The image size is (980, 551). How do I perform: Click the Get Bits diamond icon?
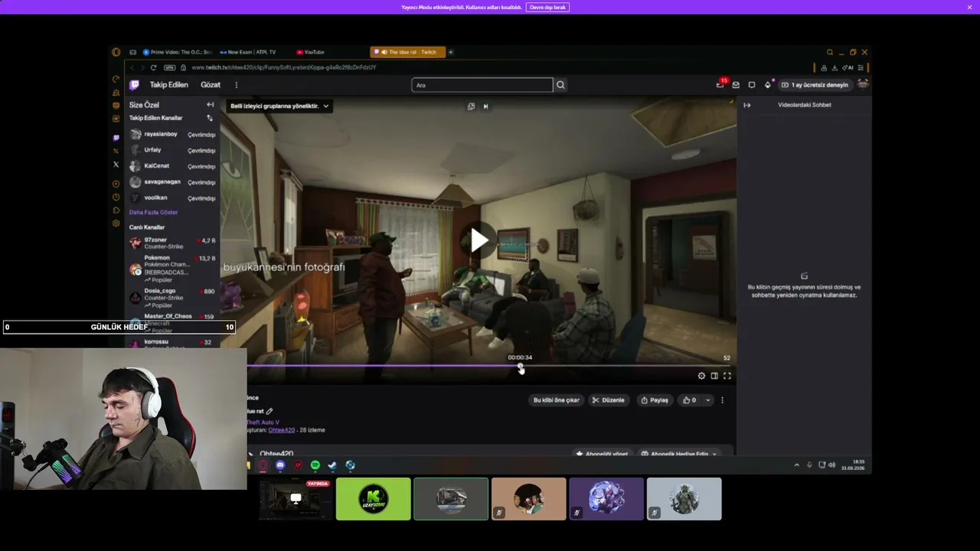tap(768, 85)
